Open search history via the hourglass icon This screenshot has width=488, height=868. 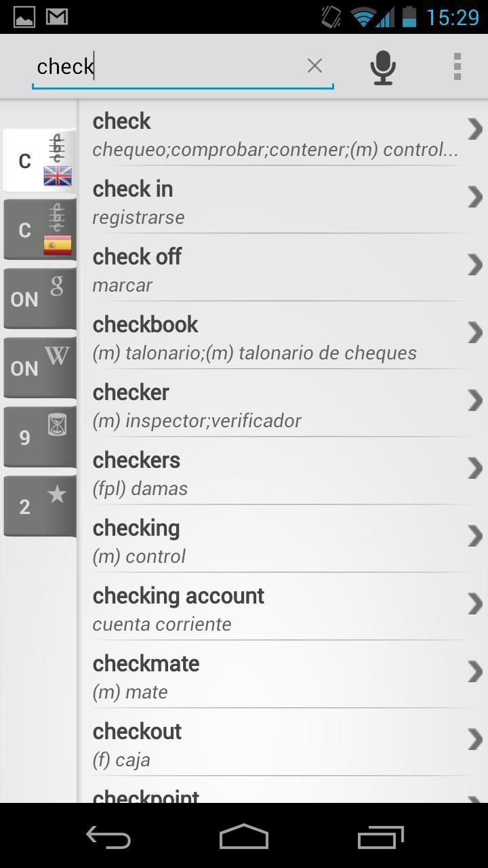pos(39,436)
